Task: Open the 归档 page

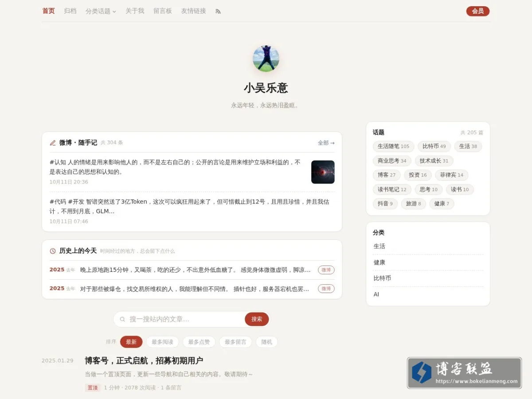Action: (x=70, y=11)
